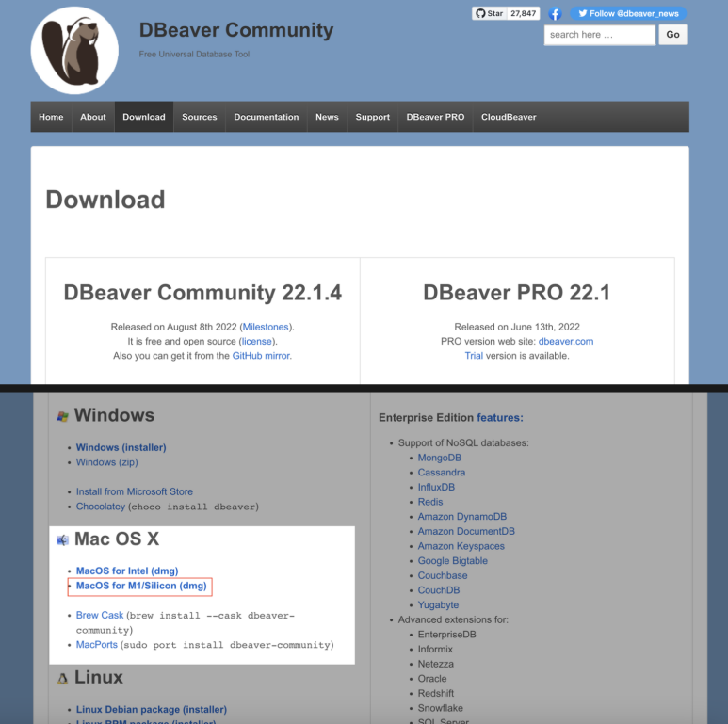
Task: Click the Go search button
Action: tap(672, 35)
